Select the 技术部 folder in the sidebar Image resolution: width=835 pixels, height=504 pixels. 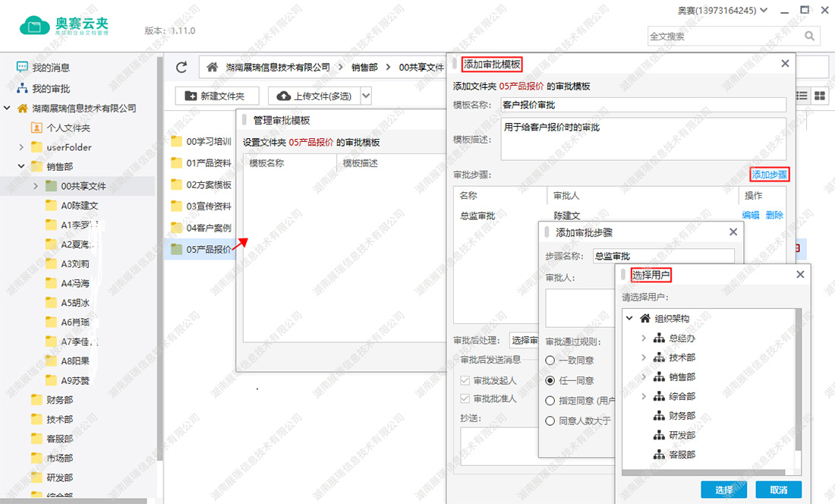pos(59,419)
